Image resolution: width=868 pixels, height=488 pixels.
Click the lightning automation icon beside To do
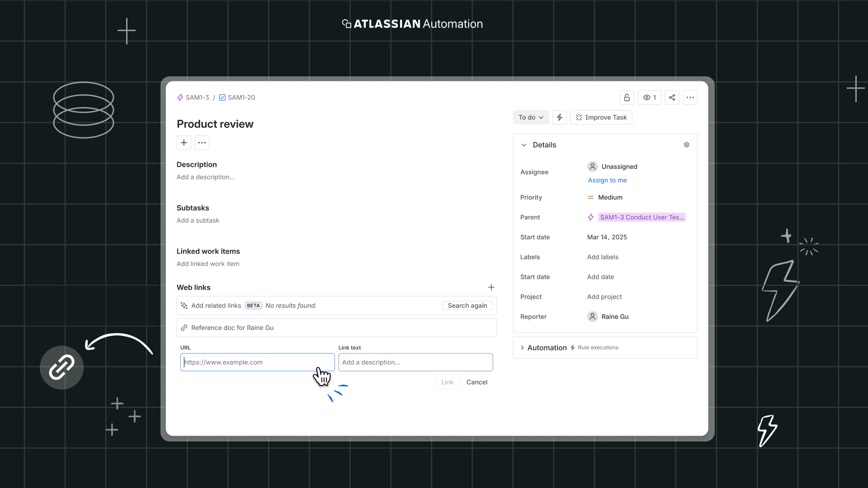(x=559, y=117)
